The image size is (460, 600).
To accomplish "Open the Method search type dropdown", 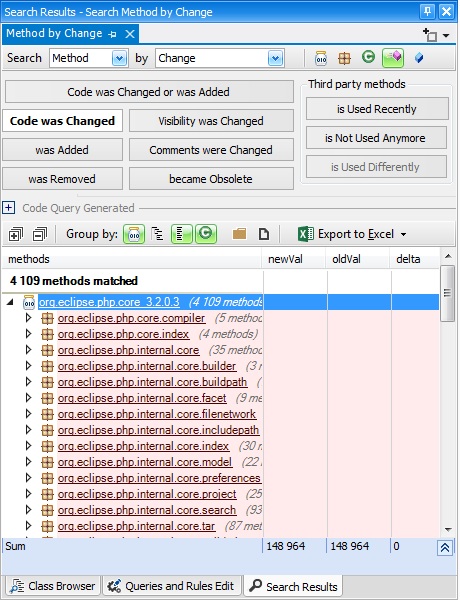I will tap(119, 58).
